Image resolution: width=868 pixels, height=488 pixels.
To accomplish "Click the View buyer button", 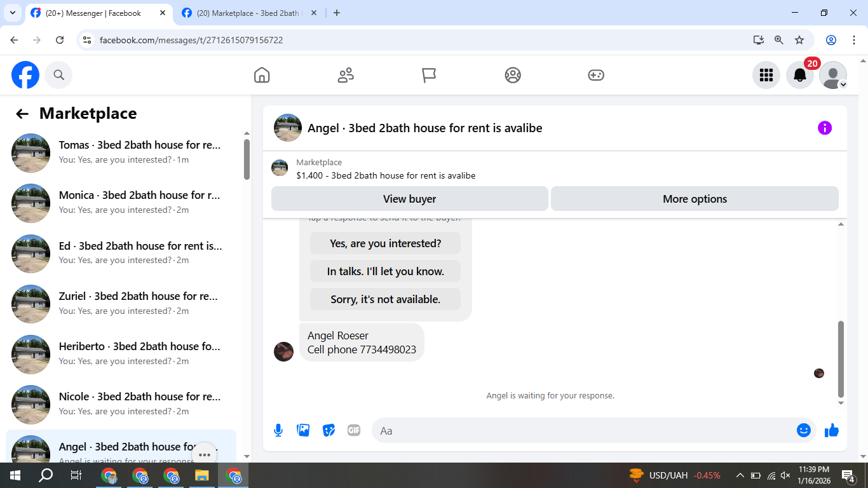I will pyautogui.click(x=410, y=199).
